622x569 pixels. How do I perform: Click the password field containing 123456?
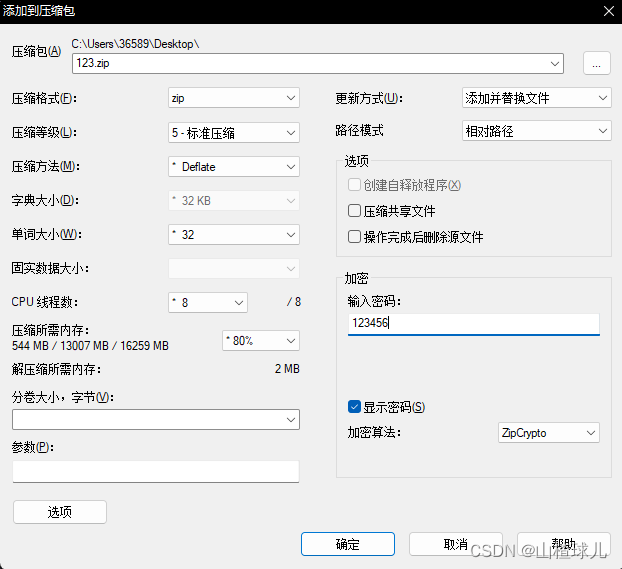(474, 324)
